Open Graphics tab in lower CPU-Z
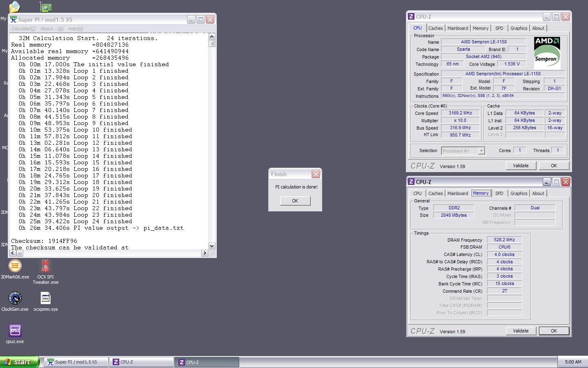This screenshot has width=588, height=368. (519, 193)
